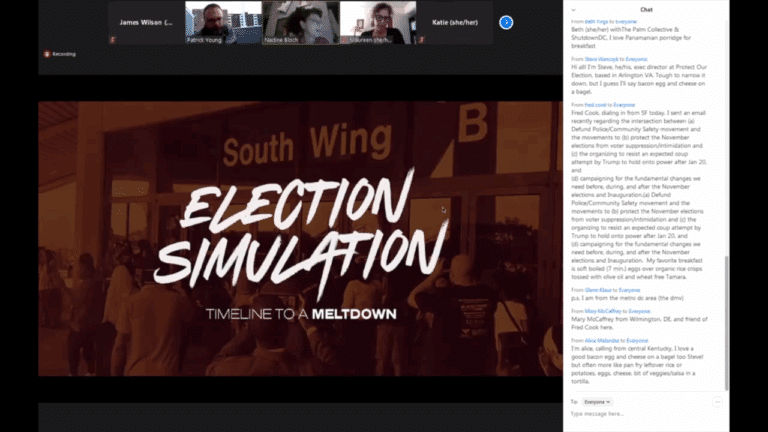Collapse the Chat panel with the chevron
The height and width of the screenshot is (432, 768).
573,10
